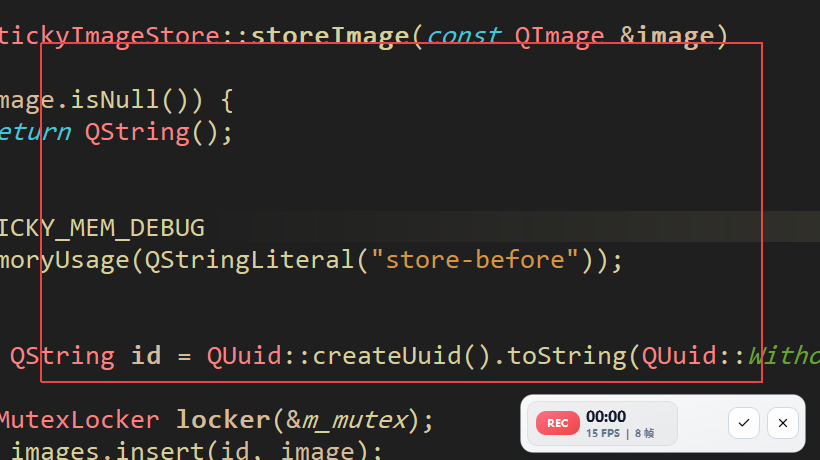This screenshot has height=460, width=820.
Task: Click the m_mutex argument
Action: point(356,420)
